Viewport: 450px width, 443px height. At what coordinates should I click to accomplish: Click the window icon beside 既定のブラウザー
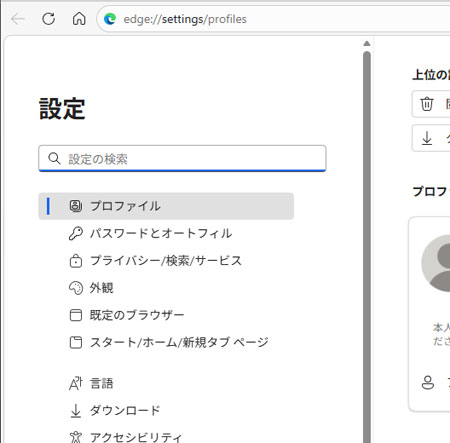pyautogui.click(x=76, y=315)
